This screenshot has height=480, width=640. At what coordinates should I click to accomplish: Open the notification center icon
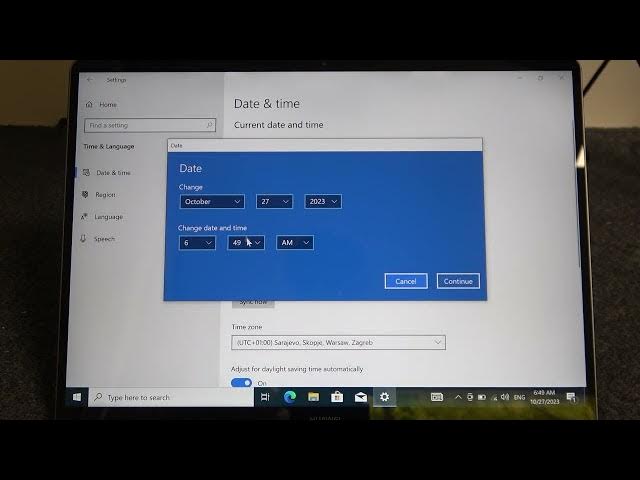pyautogui.click(x=571, y=397)
